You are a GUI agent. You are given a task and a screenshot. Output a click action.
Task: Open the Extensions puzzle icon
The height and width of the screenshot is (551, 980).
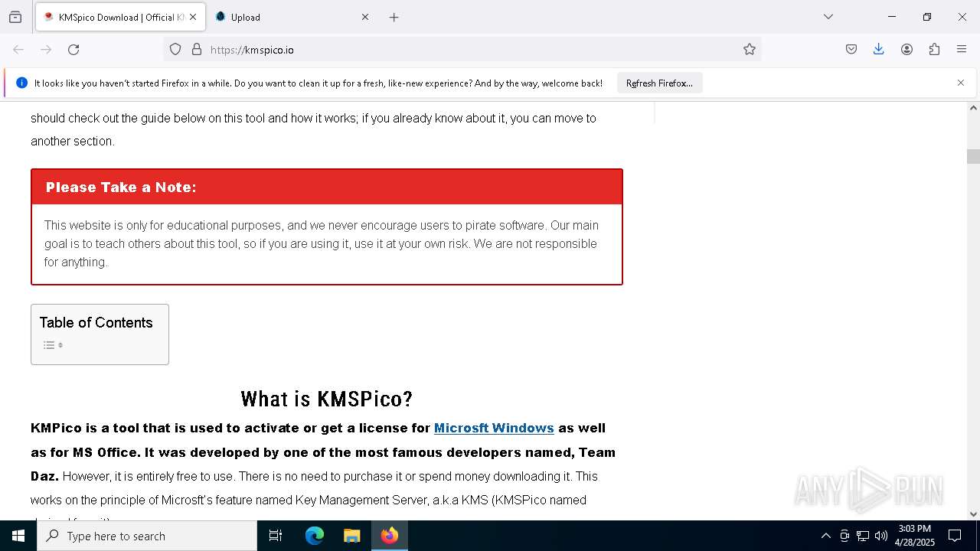[934, 49]
